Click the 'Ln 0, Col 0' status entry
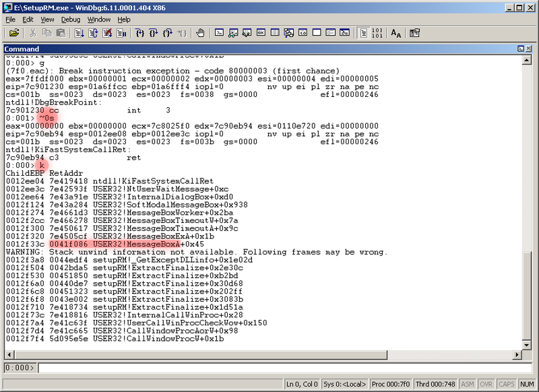 (302, 384)
